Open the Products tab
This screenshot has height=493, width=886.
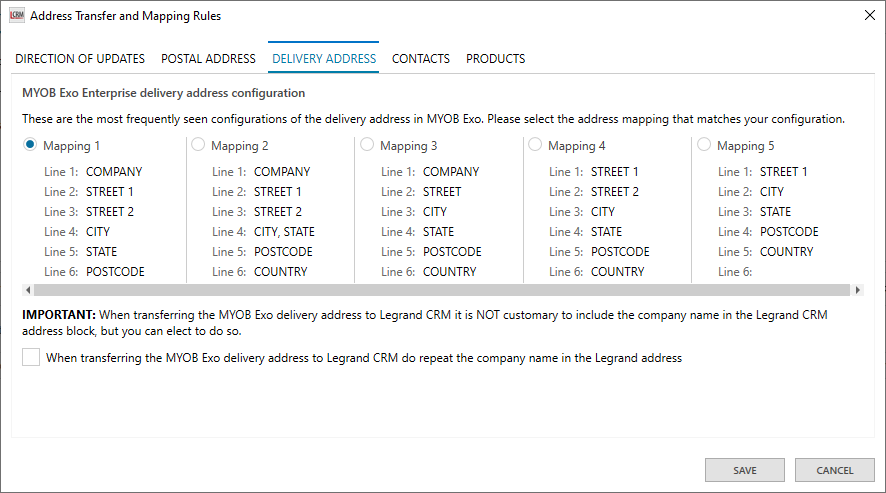point(495,58)
